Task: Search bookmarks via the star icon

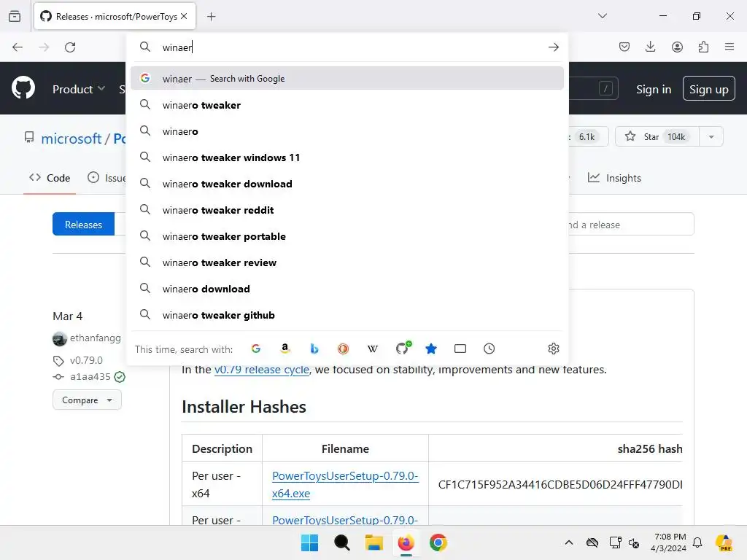Action: 431,349
